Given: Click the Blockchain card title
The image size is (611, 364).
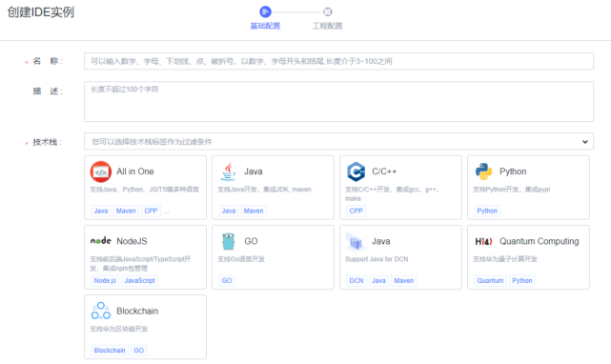Looking at the screenshot, I should (137, 311).
